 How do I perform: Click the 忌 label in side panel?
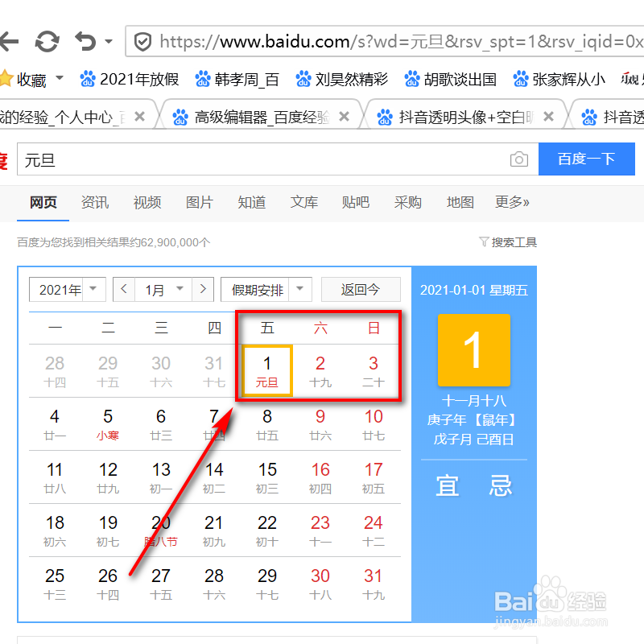click(500, 485)
